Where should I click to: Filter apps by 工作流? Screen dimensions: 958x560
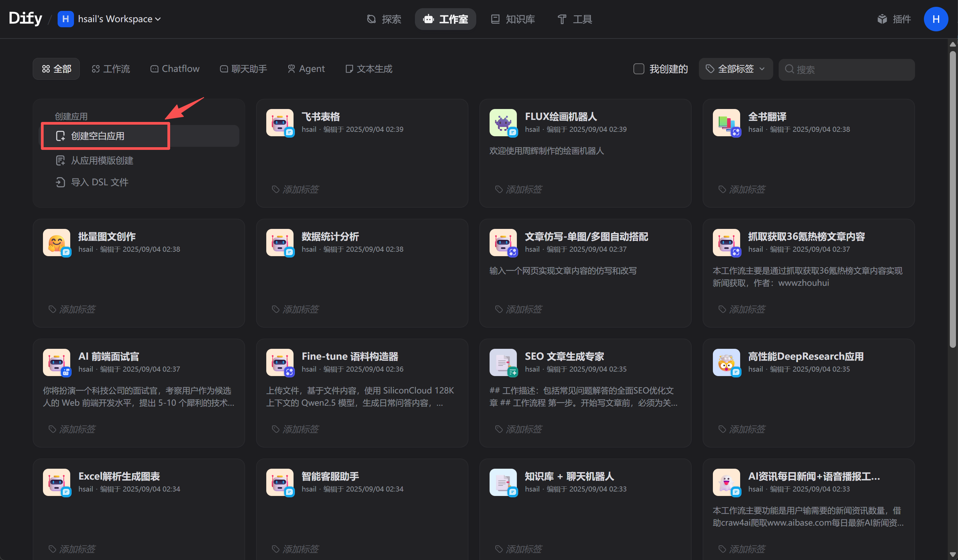pos(110,69)
